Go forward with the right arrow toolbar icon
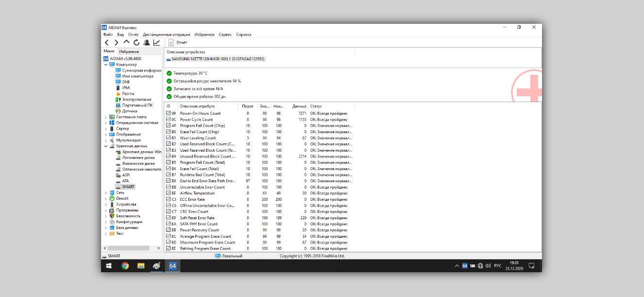Viewport: 644px width, 297px height. coord(116,43)
